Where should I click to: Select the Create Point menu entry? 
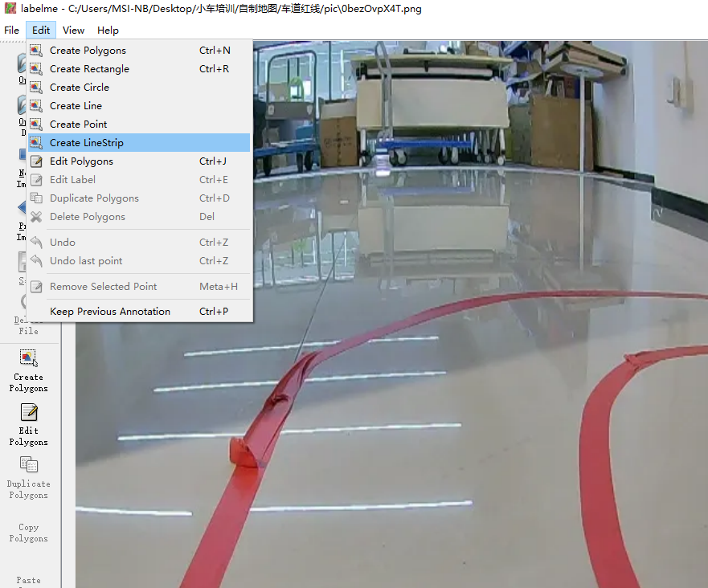click(x=78, y=125)
